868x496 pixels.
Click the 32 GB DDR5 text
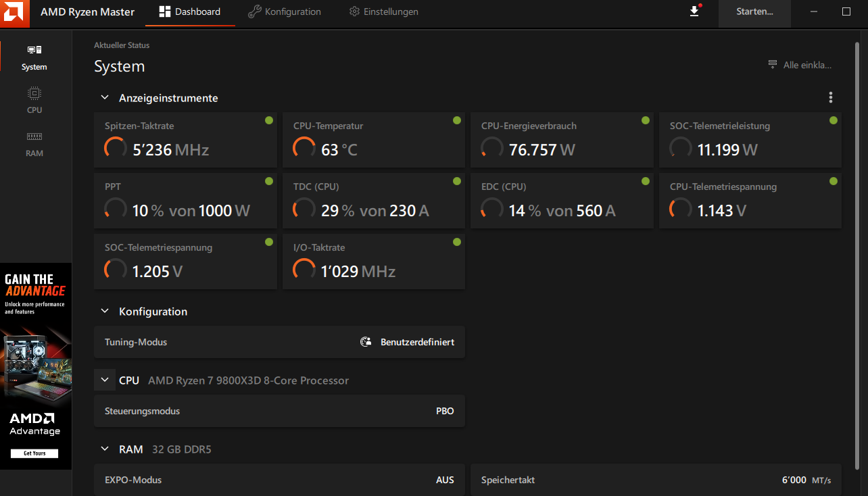click(x=182, y=449)
